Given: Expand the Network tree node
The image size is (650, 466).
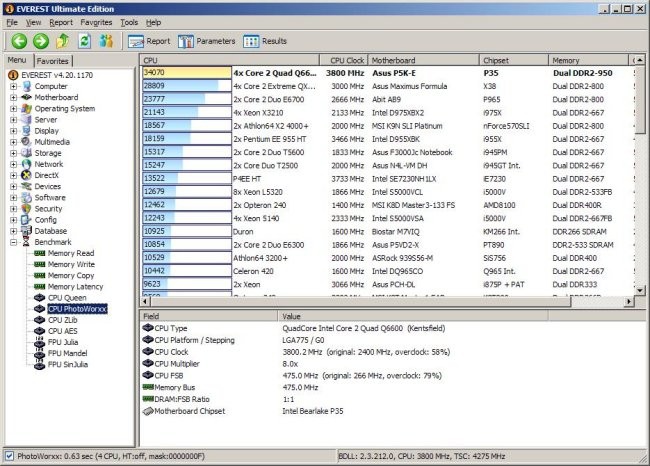Looking at the screenshot, I should click(13, 164).
